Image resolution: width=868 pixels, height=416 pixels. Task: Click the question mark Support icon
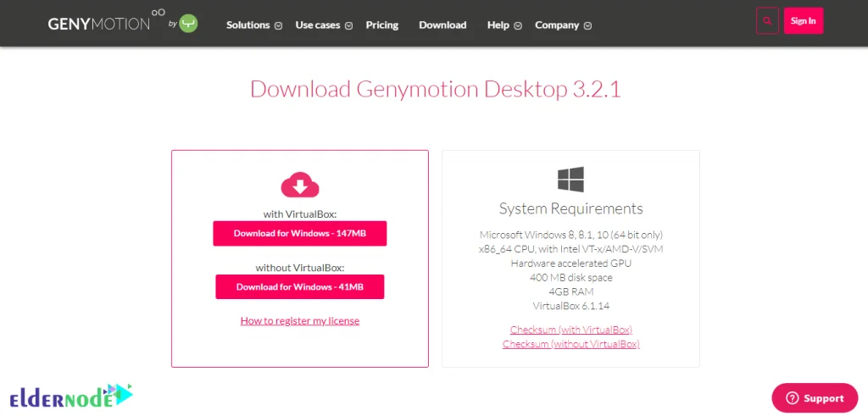[793, 398]
